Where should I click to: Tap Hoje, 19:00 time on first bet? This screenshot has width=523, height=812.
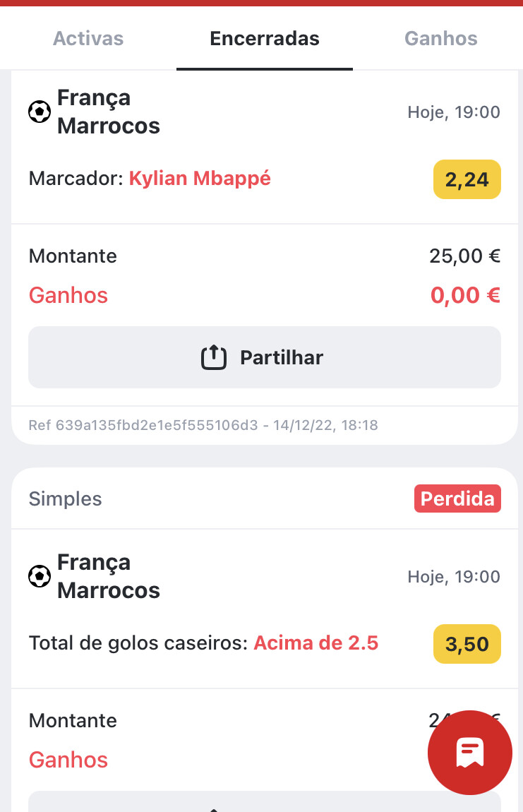(454, 112)
